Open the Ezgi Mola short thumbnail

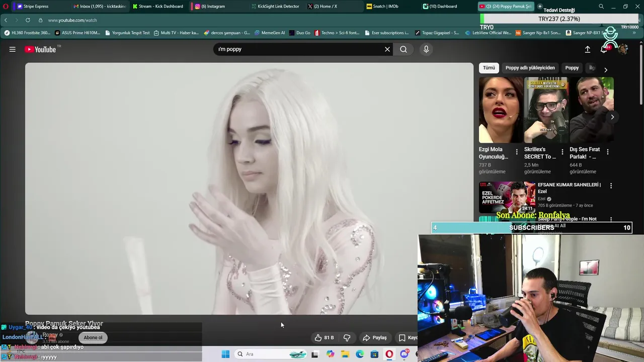click(x=501, y=110)
